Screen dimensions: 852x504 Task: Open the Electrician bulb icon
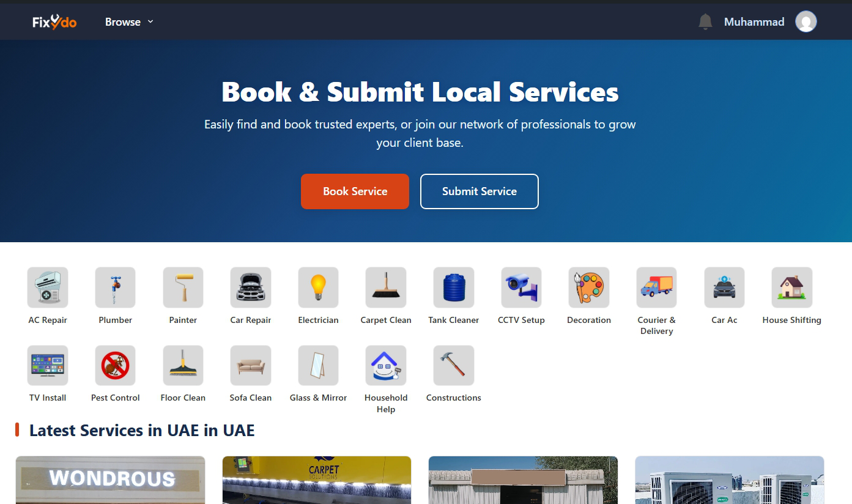coord(318,287)
